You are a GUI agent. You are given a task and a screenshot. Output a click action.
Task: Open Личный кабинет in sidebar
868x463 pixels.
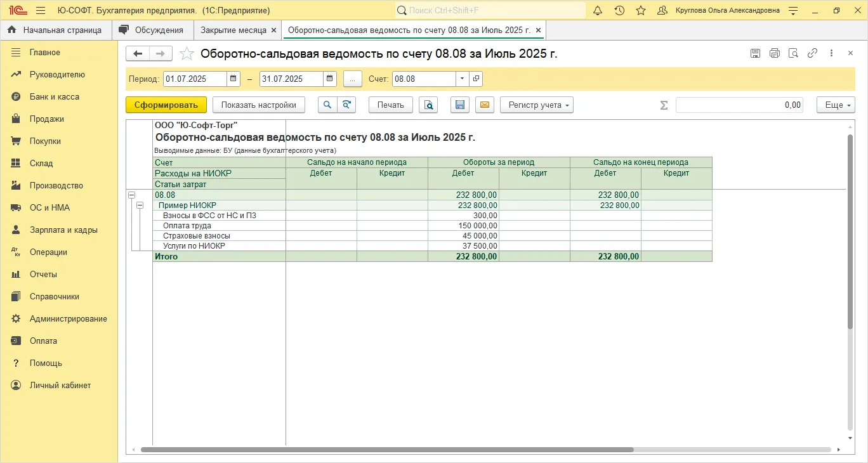(59, 385)
